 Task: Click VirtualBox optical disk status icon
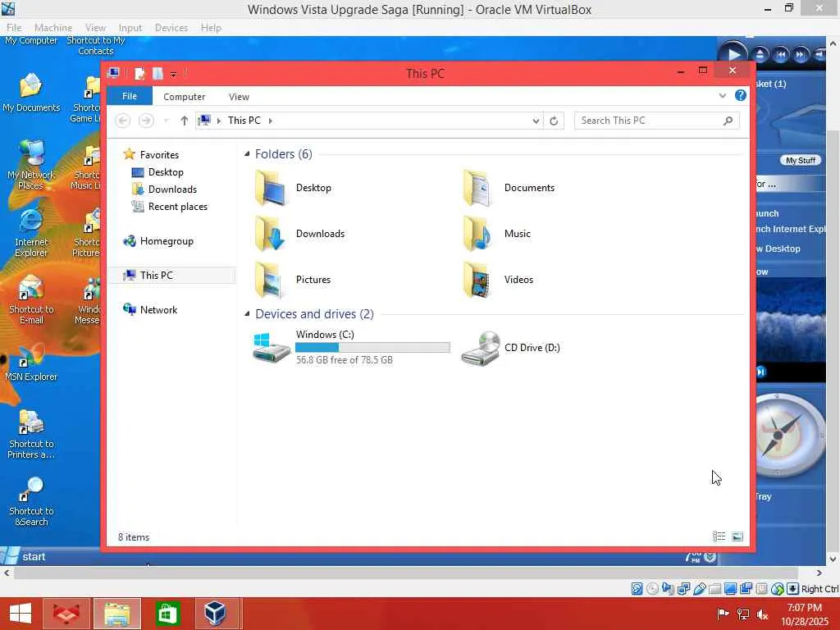coord(652,589)
